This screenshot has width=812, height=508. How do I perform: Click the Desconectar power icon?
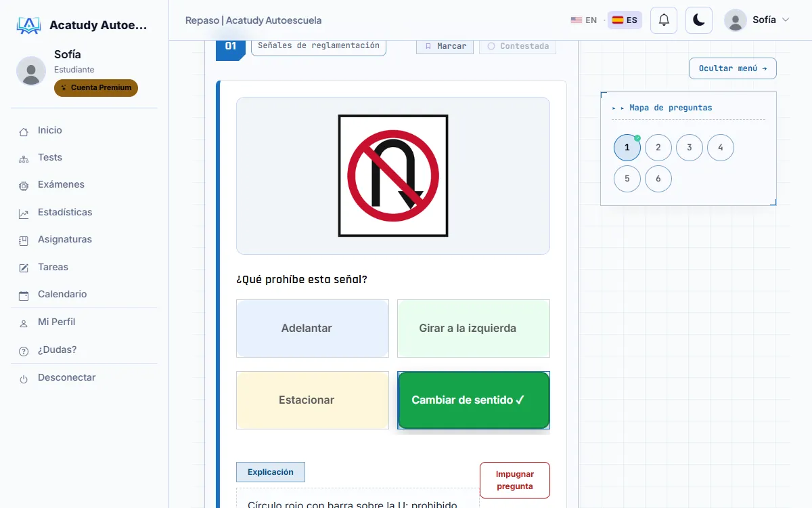(24, 379)
